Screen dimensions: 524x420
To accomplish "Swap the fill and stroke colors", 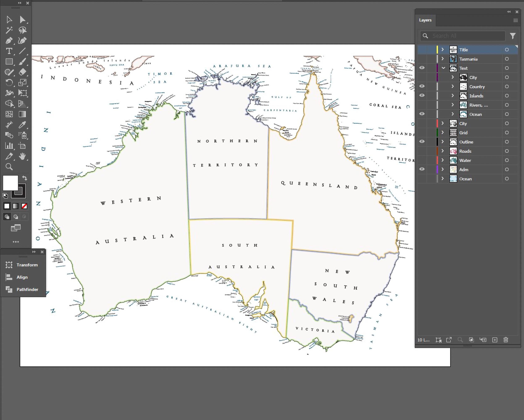I will coord(25,178).
